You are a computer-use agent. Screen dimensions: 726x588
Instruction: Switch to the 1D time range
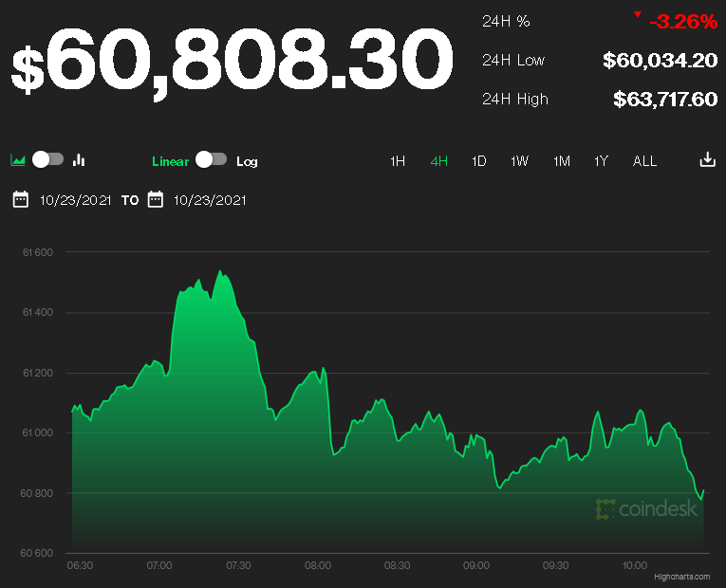click(478, 161)
